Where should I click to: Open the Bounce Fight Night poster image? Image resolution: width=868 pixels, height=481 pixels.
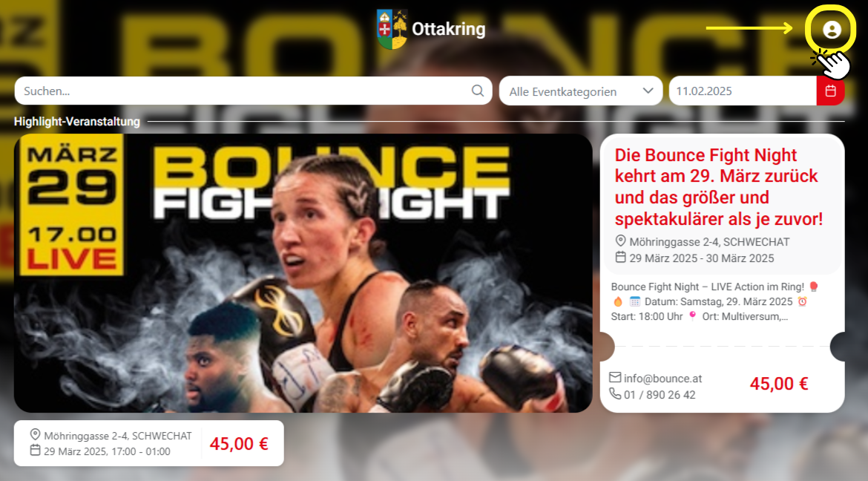point(303,273)
